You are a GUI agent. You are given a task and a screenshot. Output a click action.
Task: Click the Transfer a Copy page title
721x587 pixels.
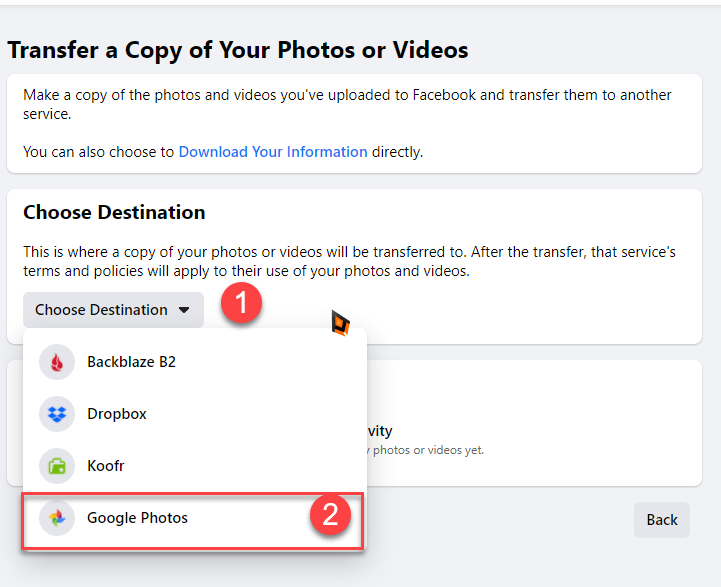[x=238, y=50]
